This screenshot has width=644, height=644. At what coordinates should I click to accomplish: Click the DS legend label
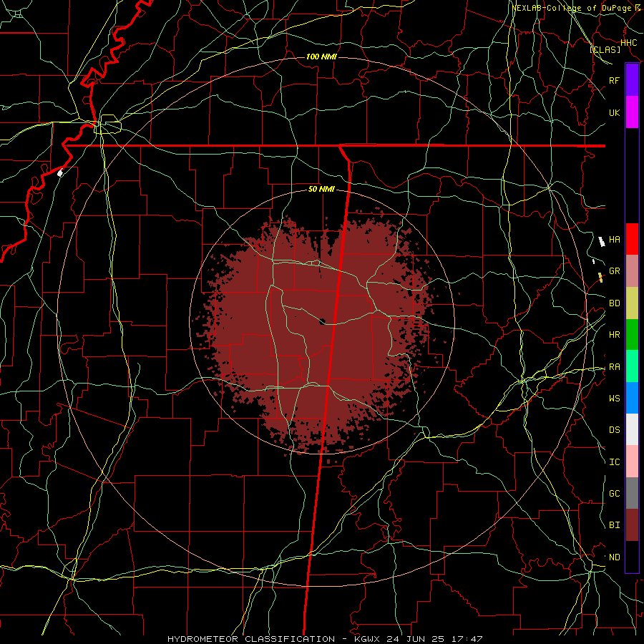pyautogui.click(x=614, y=430)
